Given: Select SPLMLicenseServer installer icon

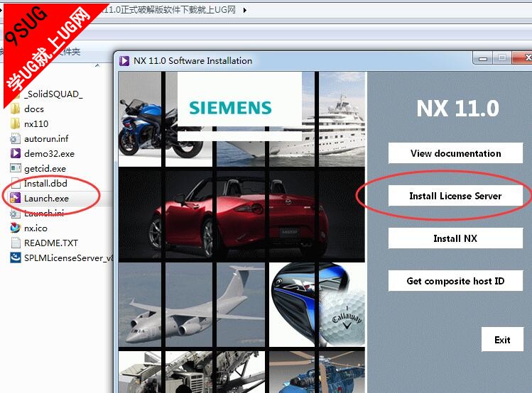Looking at the screenshot, I should coord(15,258).
